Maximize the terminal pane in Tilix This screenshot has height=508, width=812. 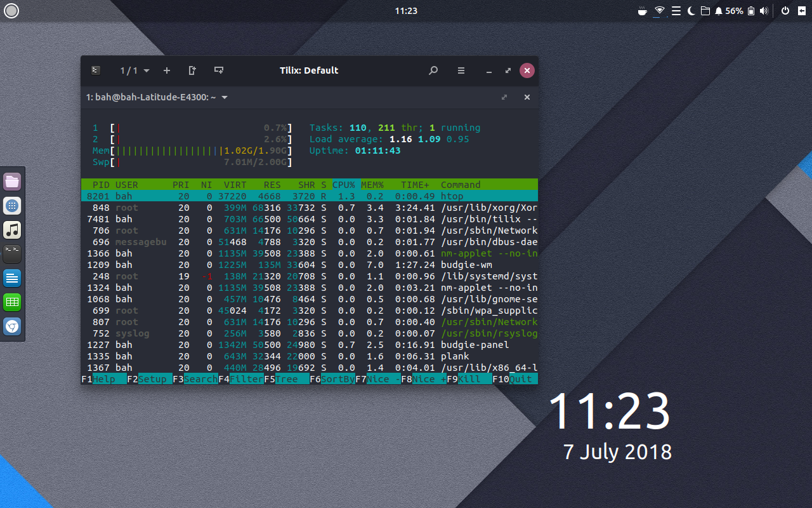[504, 97]
